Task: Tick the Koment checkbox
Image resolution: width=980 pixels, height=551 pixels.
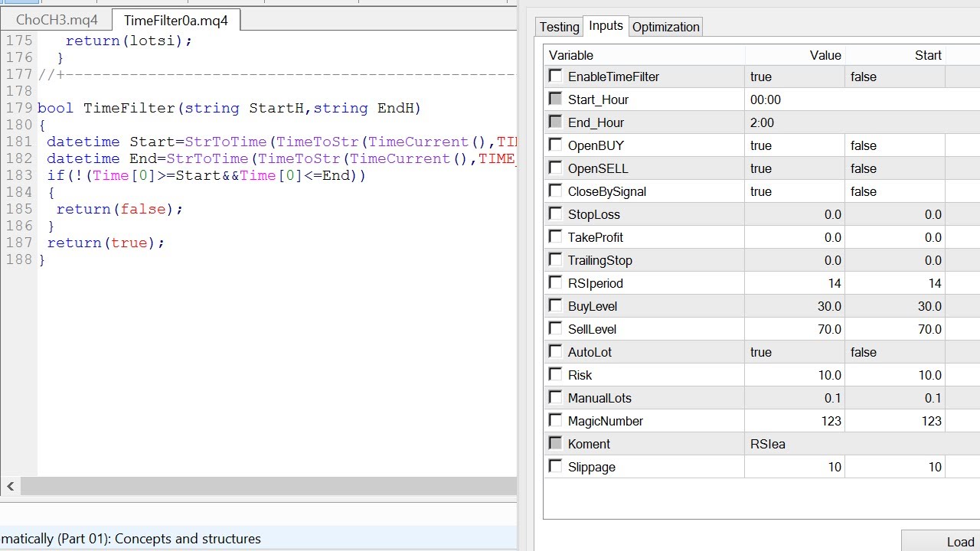Action: (556, 443)
